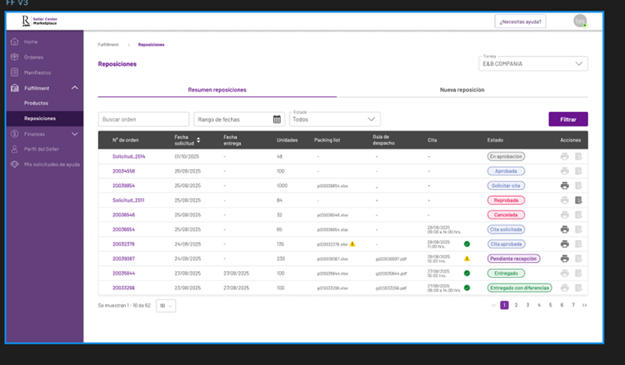This screenshot has height=365, width=625.
Task: Click the yellow warning in Pendiente recepción row
Action: coord(467,259)
